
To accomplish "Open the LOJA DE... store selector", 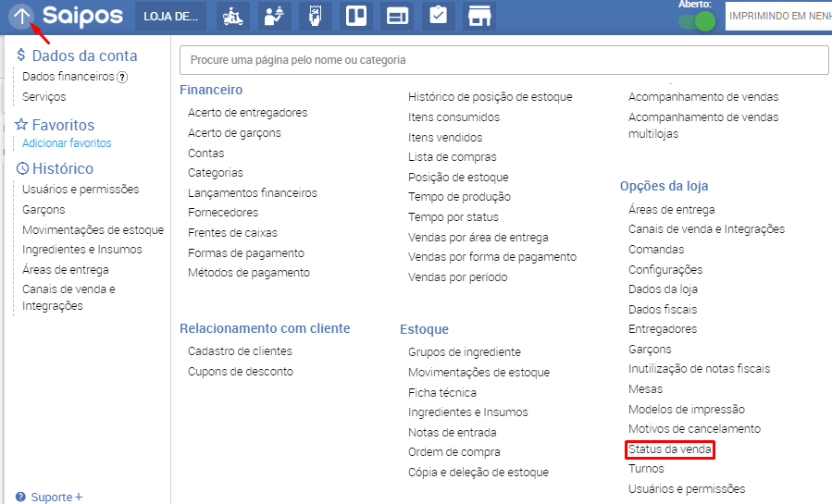I will [170, 17].
